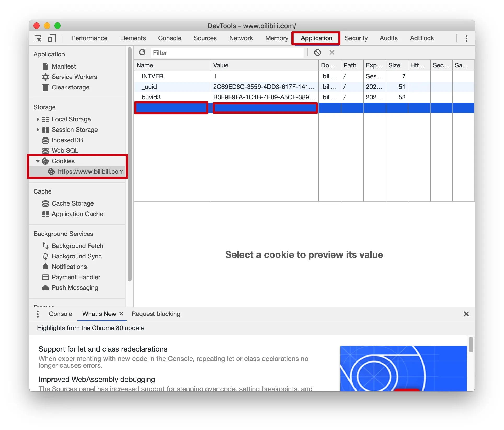Select the INTVER cookie row
This screenshot has height=430, width=504.
pyautogui.click(x=304, y=76)
